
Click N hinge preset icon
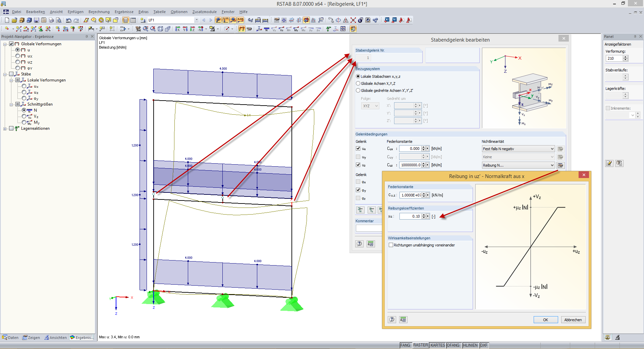pos(360,210)
